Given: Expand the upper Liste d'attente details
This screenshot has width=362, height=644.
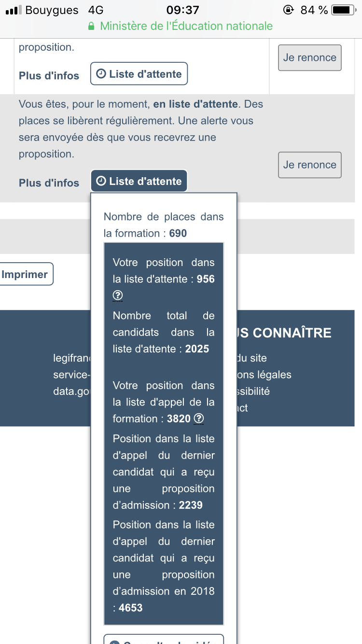Looking at the screenshot, I should point(139,74).
